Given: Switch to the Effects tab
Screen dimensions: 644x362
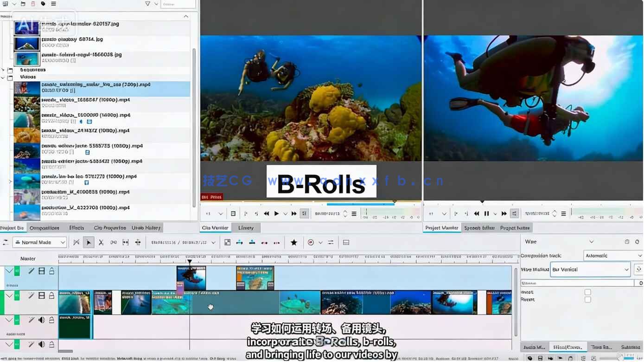Looking at the screenshot, I should coord(77,228).
